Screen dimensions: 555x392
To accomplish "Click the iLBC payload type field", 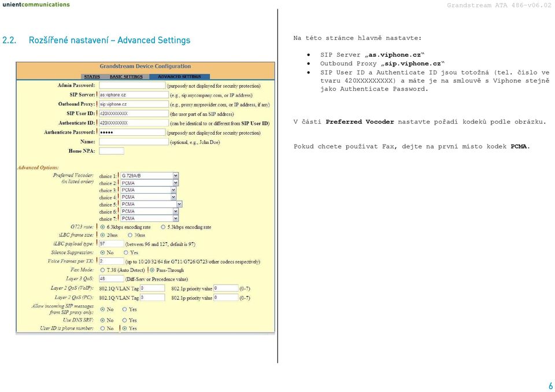I will point(112,243).
